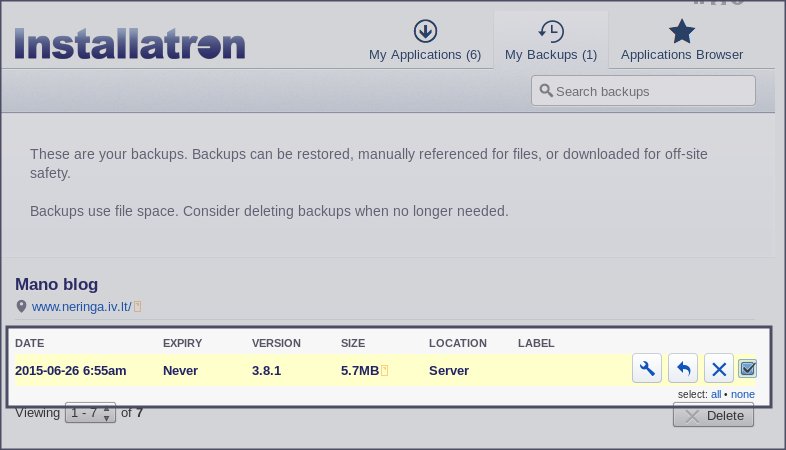Screen dimensions: 786x450
Task: Click the magnifier icon in the search box
Action: click(x=546, y=91)
